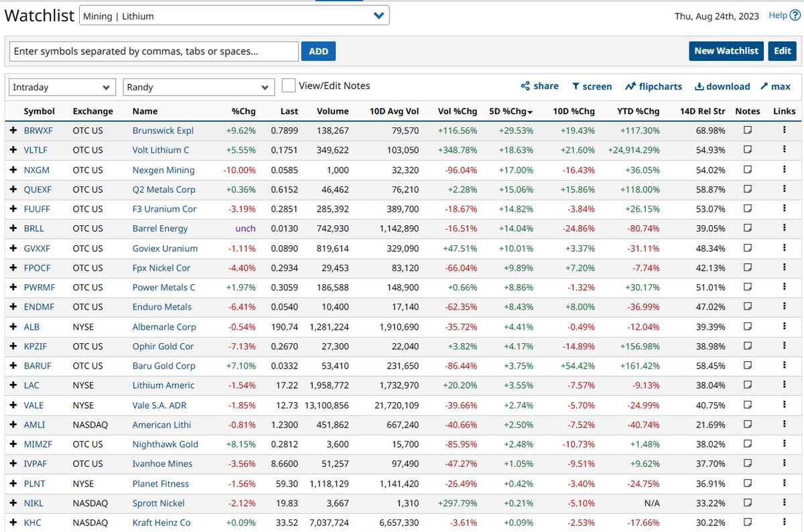804x532 pixels.
Task: Sort by %Chg column header
Action: (244, 111)
